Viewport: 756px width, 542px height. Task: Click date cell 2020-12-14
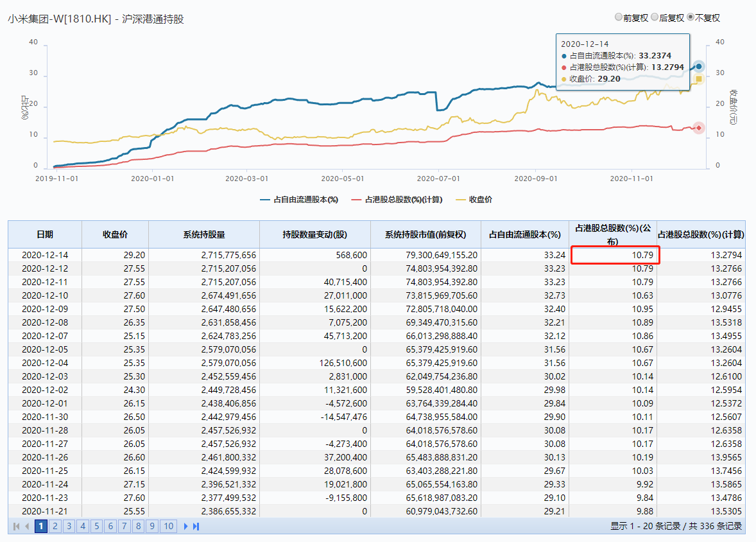pyautogui.click(x=45, y=255)
